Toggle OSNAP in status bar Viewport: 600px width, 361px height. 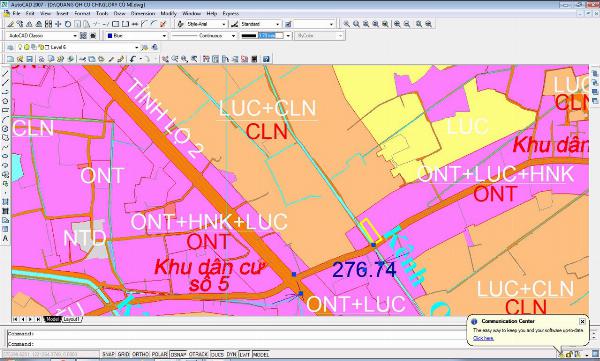tap(178, 354)
